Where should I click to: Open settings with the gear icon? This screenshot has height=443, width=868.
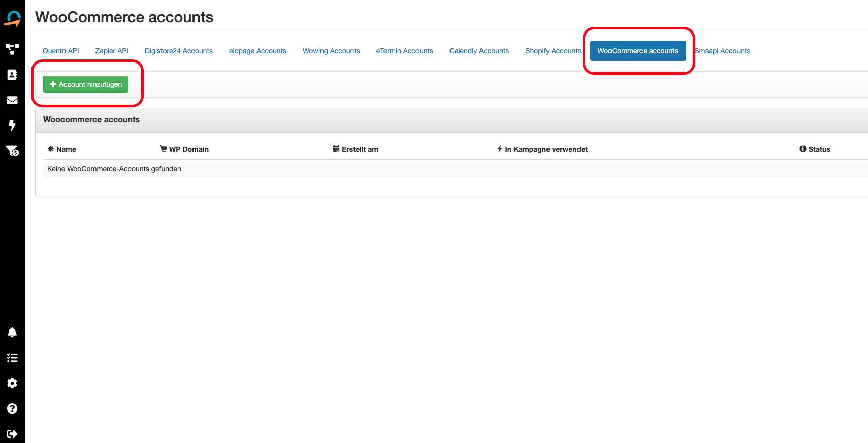[12, 383]
